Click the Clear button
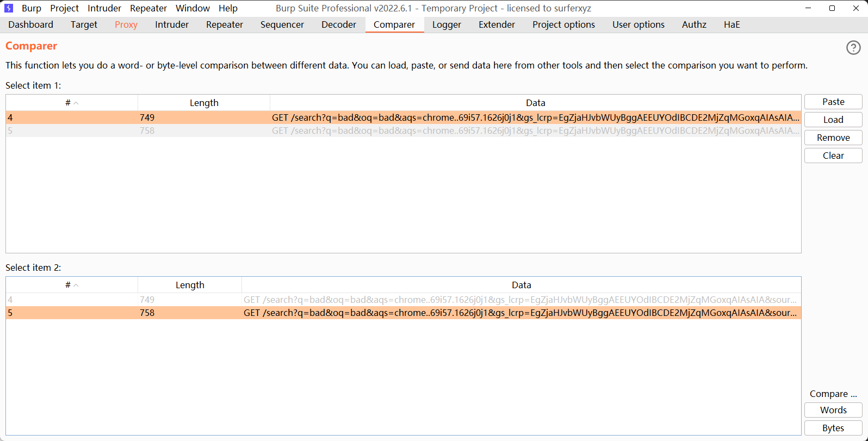The image size is (868, 441). coord(833,156)
